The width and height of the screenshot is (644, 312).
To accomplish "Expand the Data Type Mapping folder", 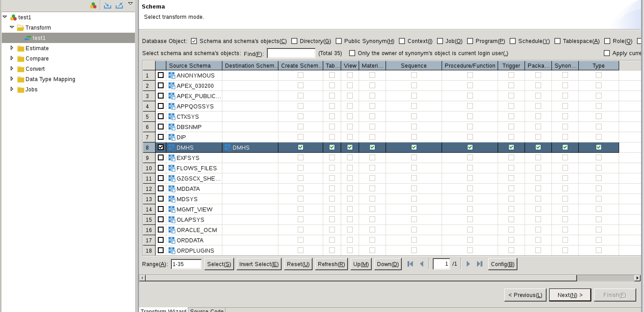I will coord(12,79).
